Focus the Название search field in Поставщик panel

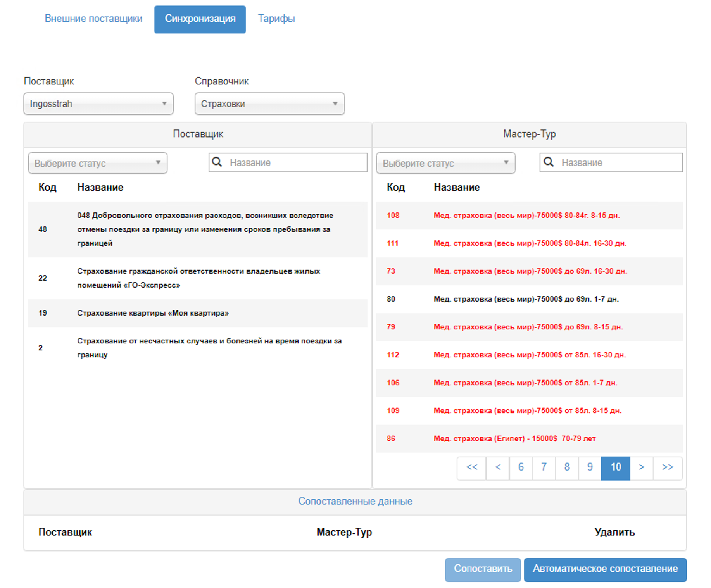click(x=297, y=163)
